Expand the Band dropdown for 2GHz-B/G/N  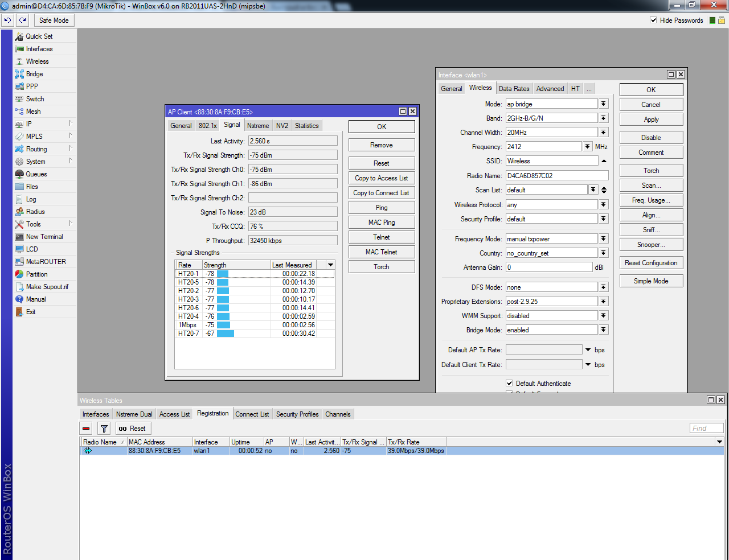[604, 118]
